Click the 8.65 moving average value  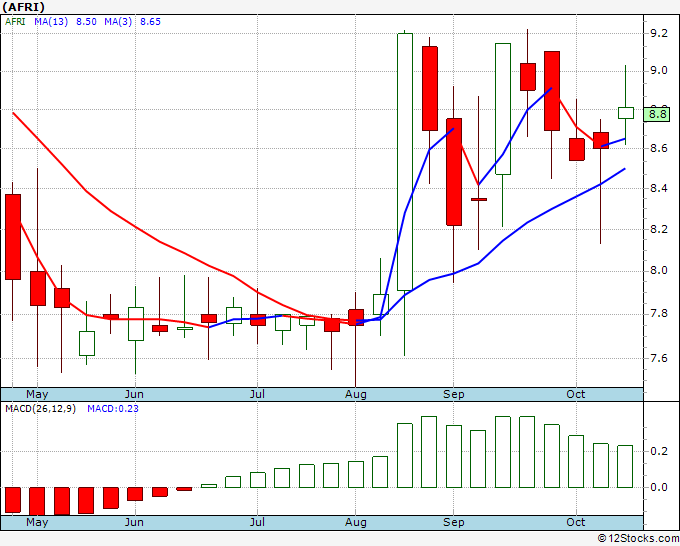click(150, 22)
